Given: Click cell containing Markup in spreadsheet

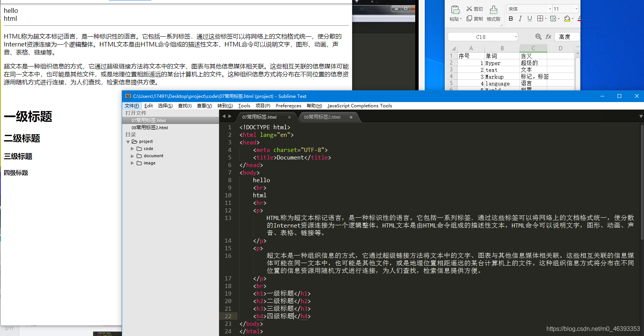Looking at the screenshot, I should tap(502, 77).
